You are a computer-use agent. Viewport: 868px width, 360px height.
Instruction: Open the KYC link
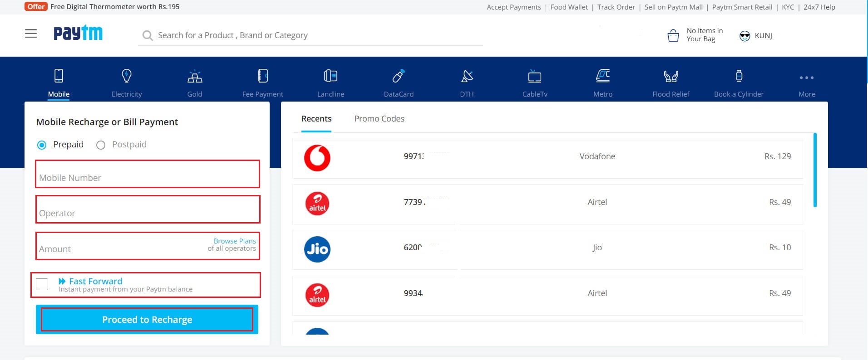(x=788, y=7)
